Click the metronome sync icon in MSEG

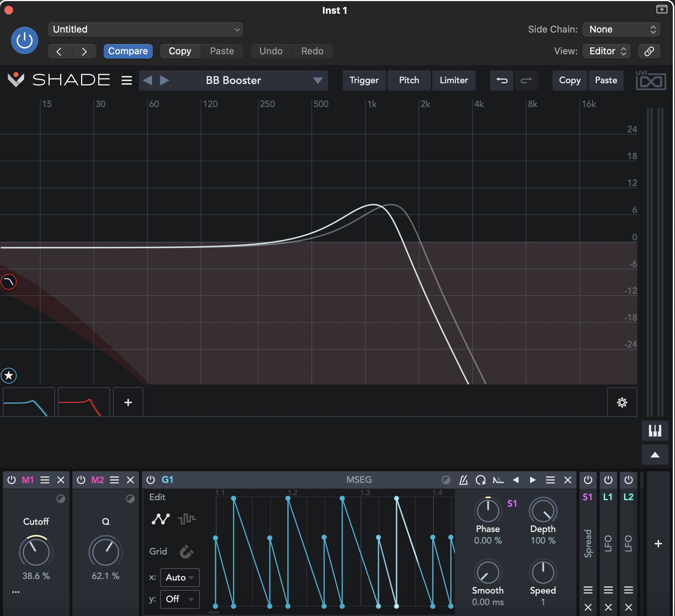(x=464, y=480)
